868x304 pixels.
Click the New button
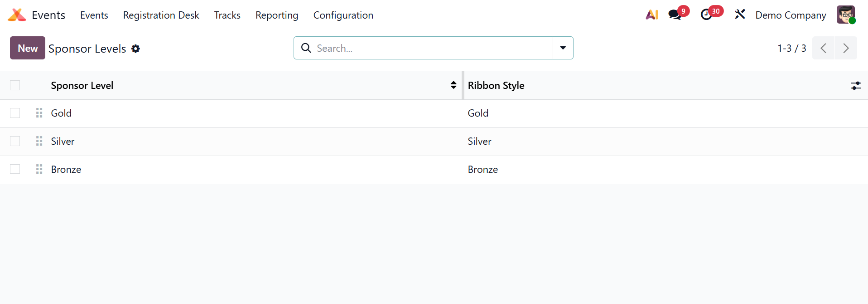click(x=28, y=48)
